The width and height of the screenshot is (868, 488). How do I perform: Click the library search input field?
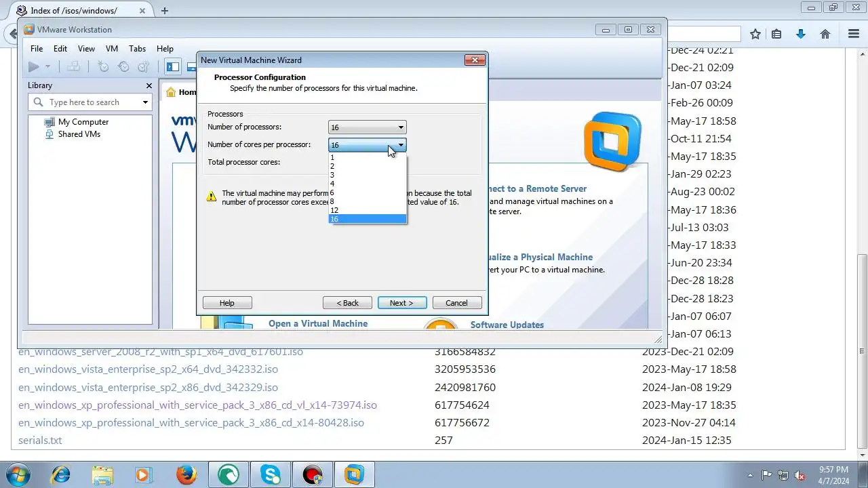[x=92, y=102]
